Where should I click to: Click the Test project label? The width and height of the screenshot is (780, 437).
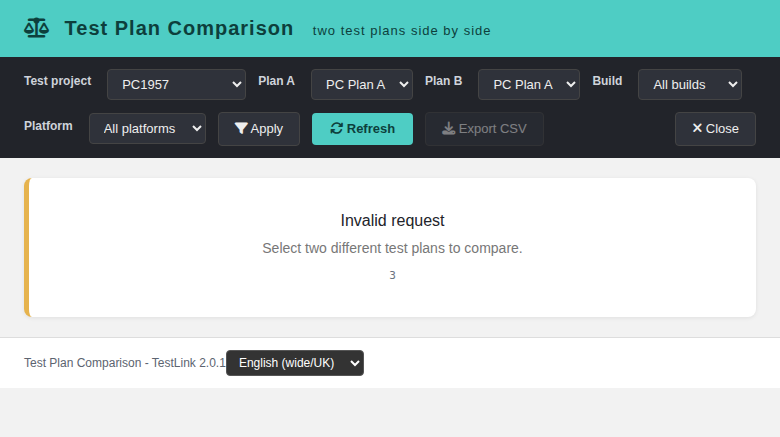(x=58, y=81)
